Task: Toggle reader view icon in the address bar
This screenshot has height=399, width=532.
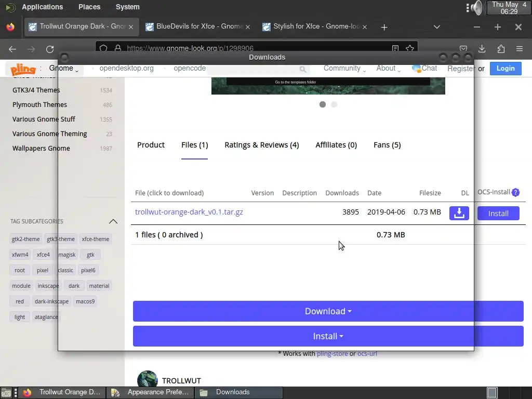Action: [x=395, y=48]
